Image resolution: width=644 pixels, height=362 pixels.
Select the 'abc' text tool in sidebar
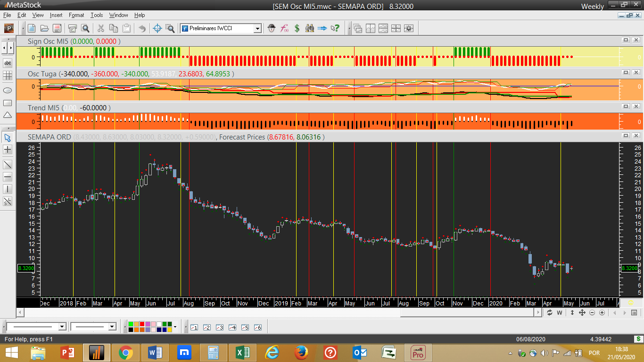click(8, 63)
